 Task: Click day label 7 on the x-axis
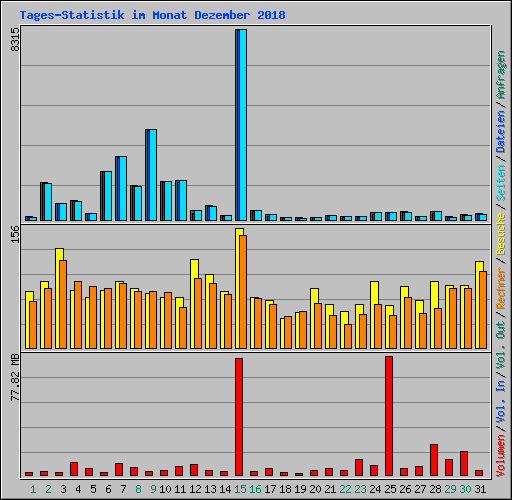coord(123,489)
